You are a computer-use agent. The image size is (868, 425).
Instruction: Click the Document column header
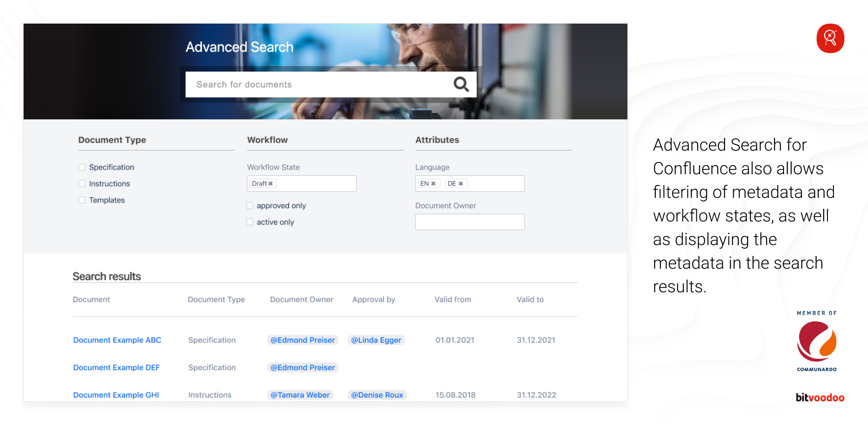91,299
